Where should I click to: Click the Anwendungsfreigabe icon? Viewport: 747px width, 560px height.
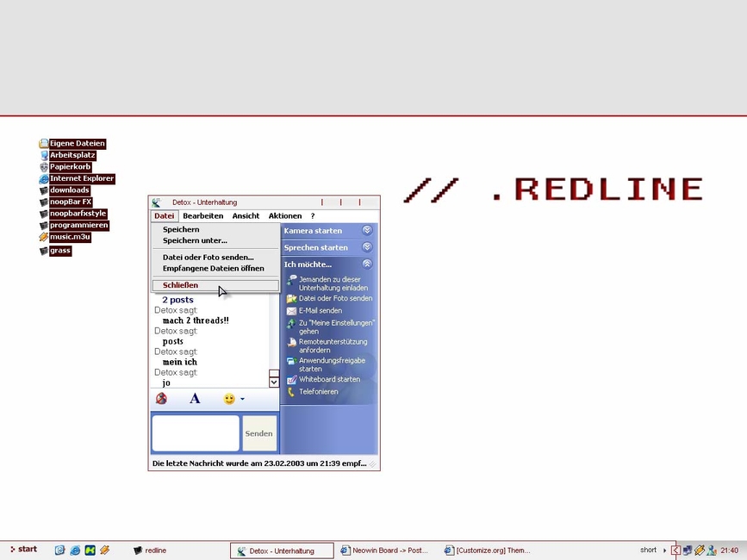point(291,362)
